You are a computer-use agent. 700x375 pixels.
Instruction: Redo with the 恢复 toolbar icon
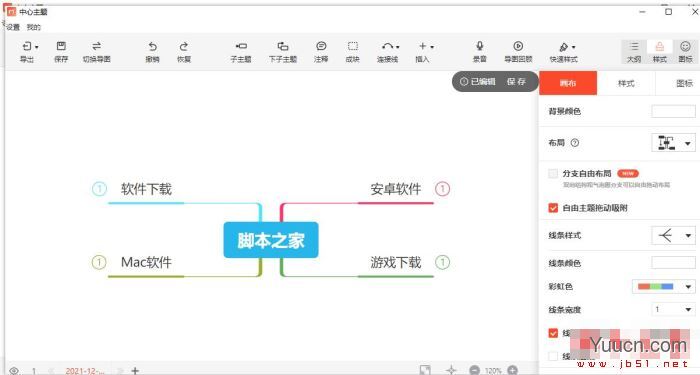coord(183,46)
